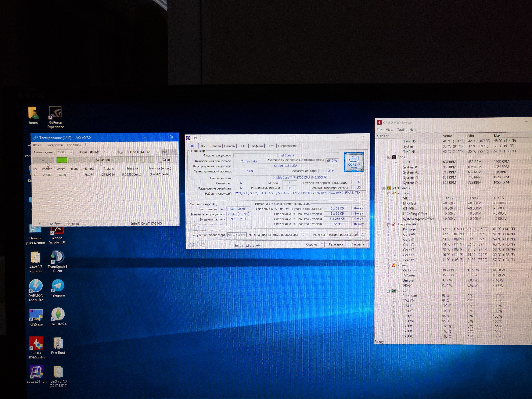Open the Сервис dropdown arrow in CPU-Z

[322, 244]
